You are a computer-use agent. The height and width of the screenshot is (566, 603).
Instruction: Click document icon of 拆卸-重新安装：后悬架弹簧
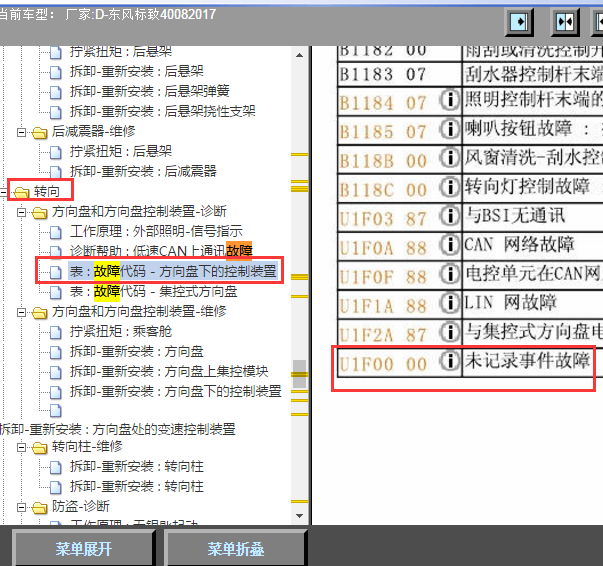click(x=56, y=92)
